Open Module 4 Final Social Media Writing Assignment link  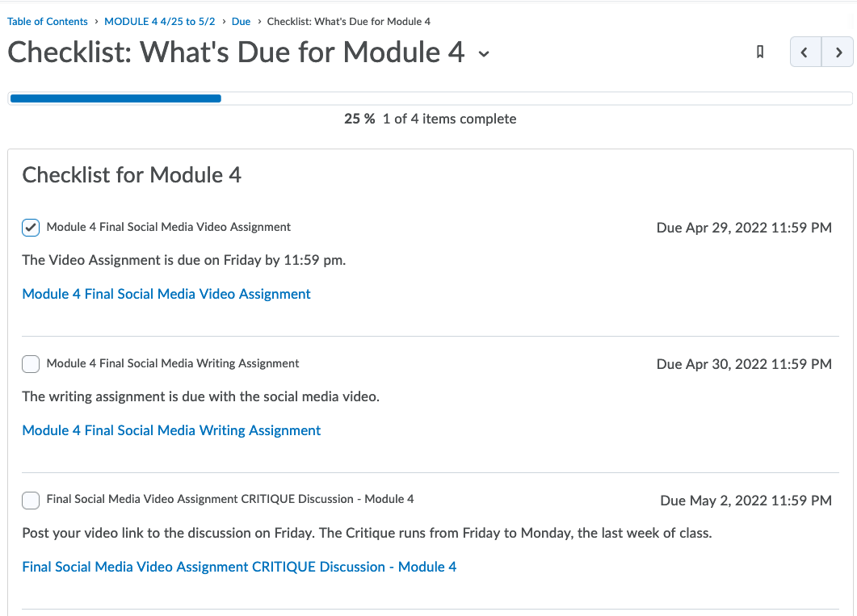[x=171, y=430]
